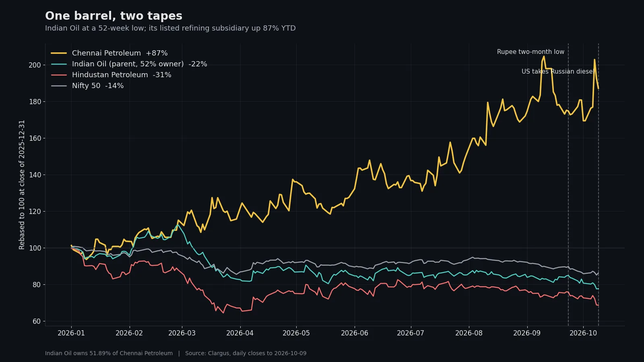This screenshot has width=644, height=362.
Task: Click the red Hindustan Petroleum legend swatch
Action: click(x=59, y=75)
